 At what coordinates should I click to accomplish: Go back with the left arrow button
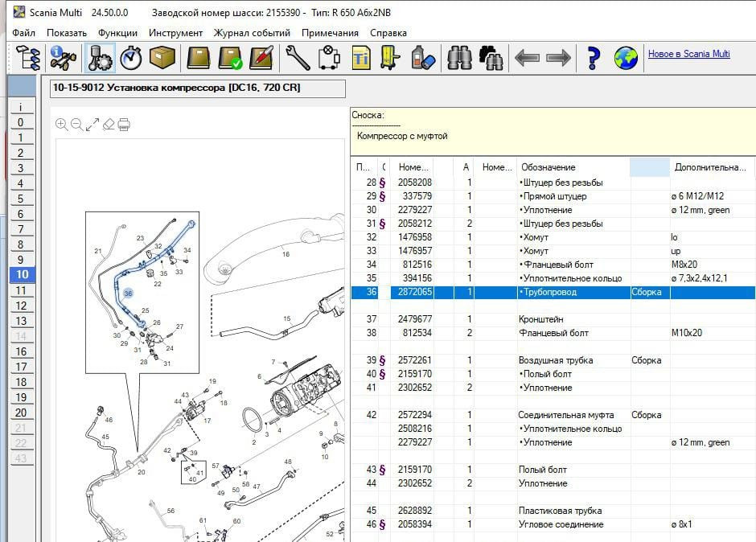point(527,58)
